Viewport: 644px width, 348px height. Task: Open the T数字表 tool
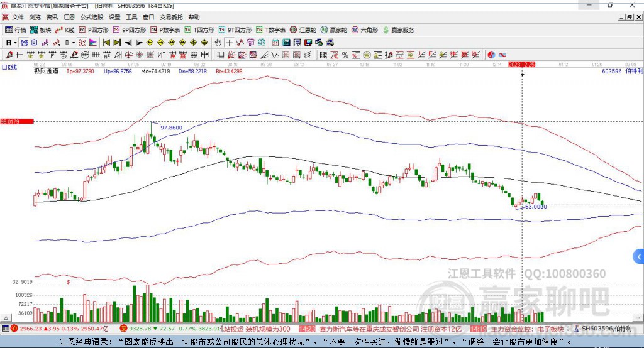(x=270, y=30)
